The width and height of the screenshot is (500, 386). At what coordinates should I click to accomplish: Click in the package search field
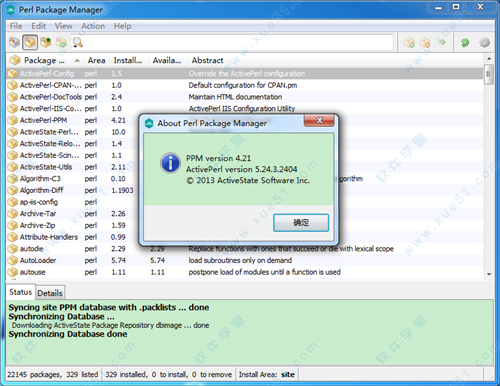point(238,42)
